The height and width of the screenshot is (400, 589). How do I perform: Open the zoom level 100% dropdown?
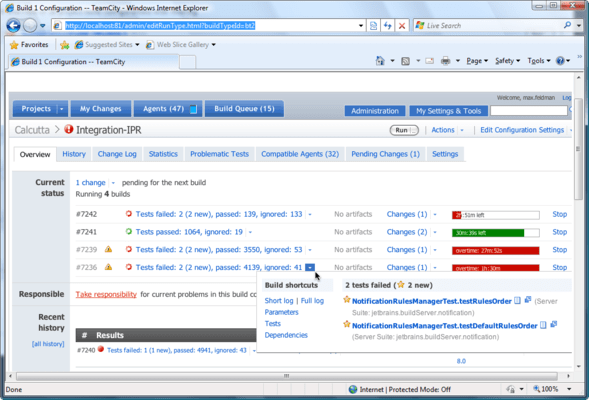[569, 389]
